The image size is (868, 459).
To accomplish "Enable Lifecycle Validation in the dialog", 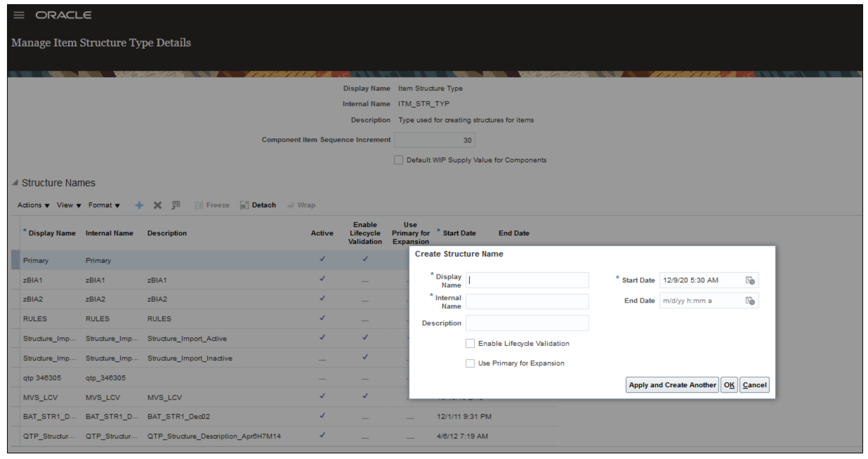I will tap(471, 343).
